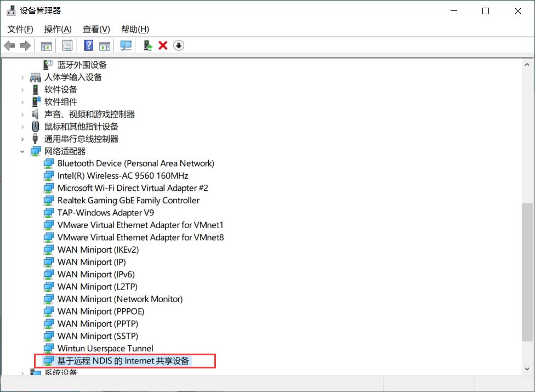Screen dimensions: 535x392
Task: Click the Disable device down-arrow icon
Action: click(179, 46)
